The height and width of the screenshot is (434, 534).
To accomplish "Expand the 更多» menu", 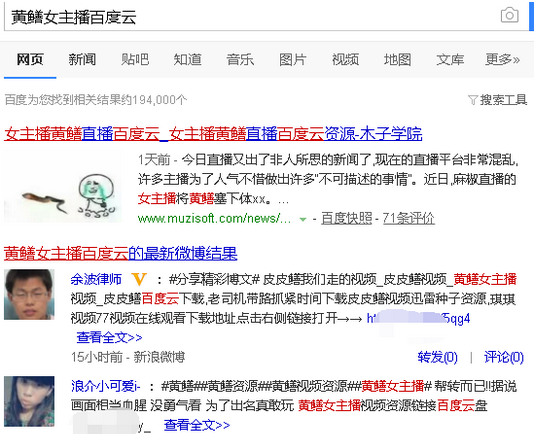I will click(502, 60).
